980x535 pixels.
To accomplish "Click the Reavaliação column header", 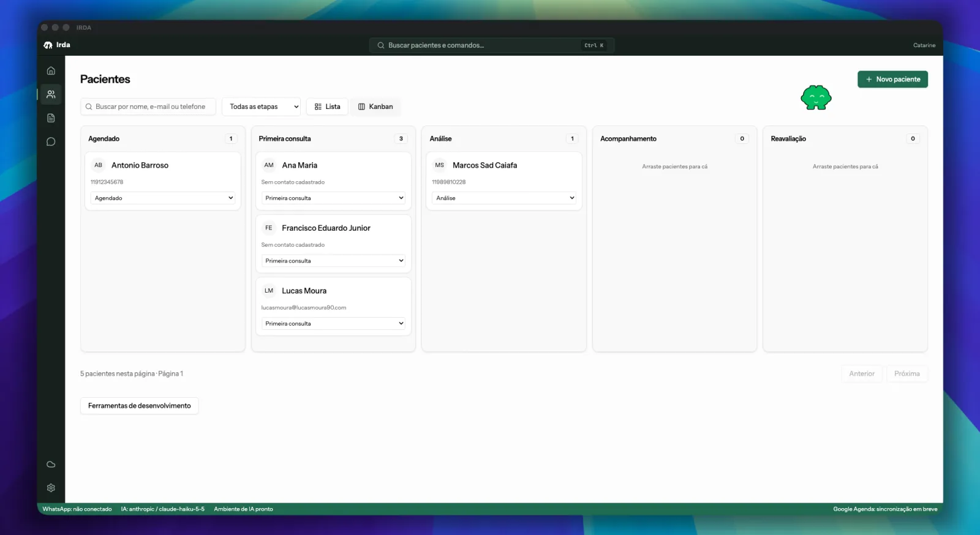I will [x=788, y=139].
